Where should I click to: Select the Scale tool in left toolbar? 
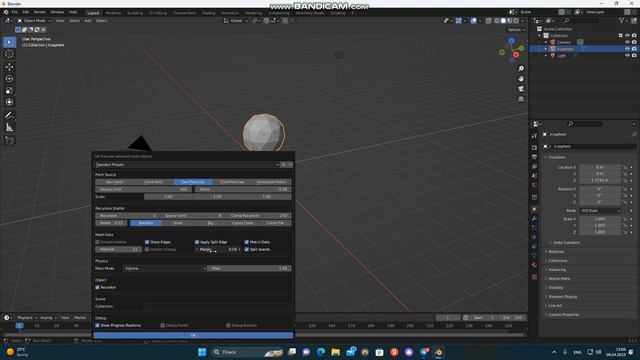click(x=9, y=90)
